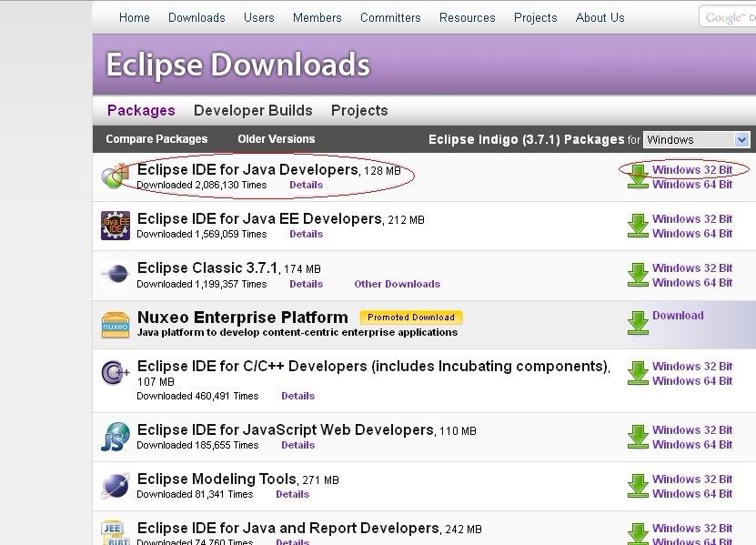The width and height of the screenshot is (756, 545).
Task: Click the Google search input field
Action: click(728, 17)
